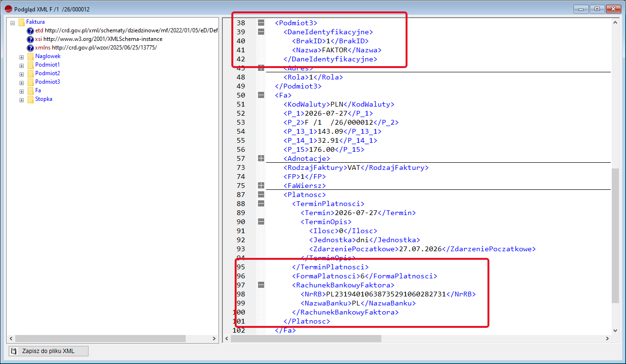This screenshot has width=626, height=364.
Task: Click the application icon in title bar
Action: (x=8, y=9)
